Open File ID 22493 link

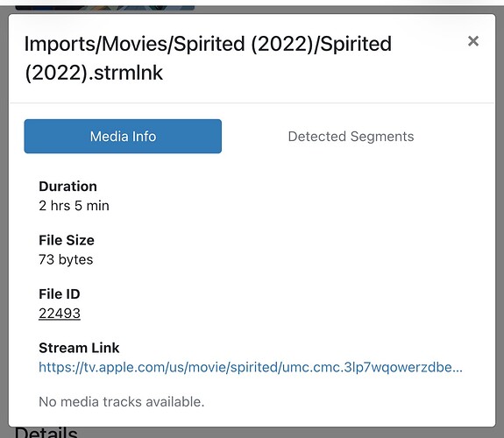click(x=60, y=314)
